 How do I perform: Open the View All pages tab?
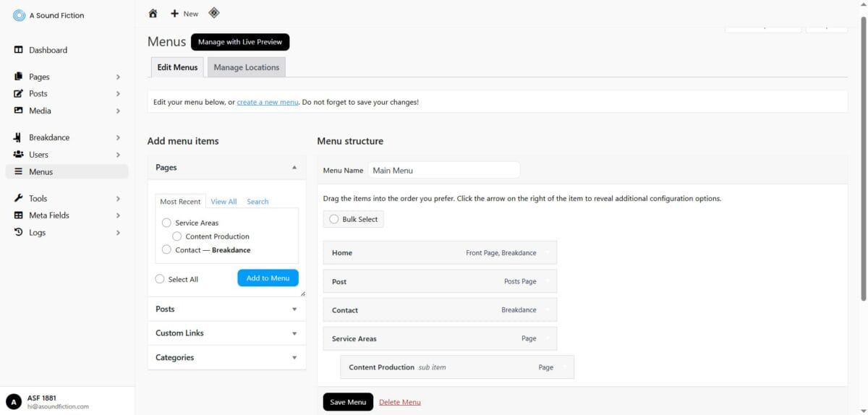pos(224,202)
